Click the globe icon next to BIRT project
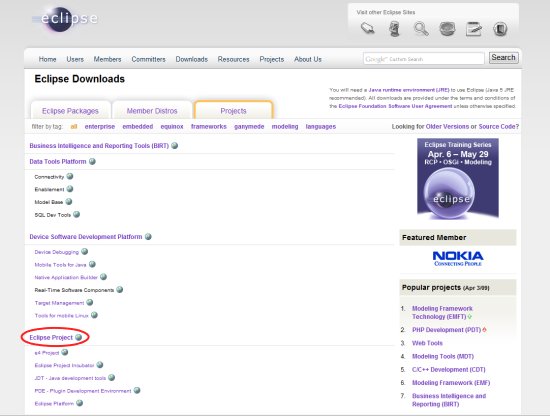Screen dimensions: 550x416 174,146
